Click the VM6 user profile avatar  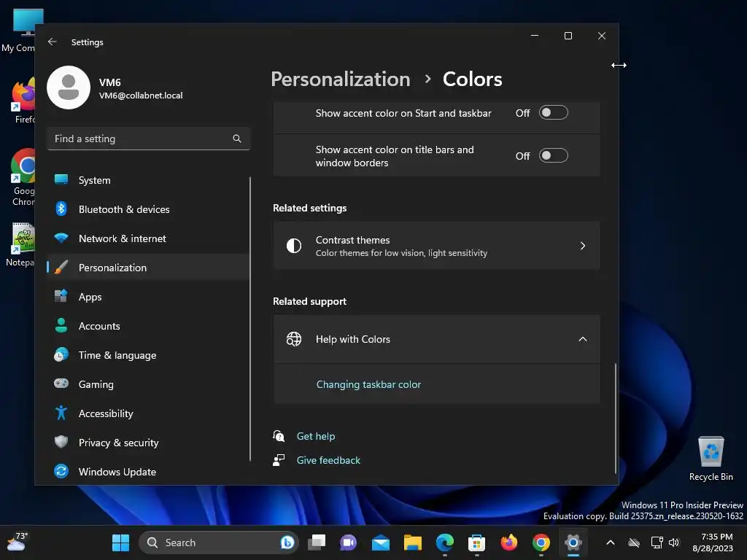point(69,87)
